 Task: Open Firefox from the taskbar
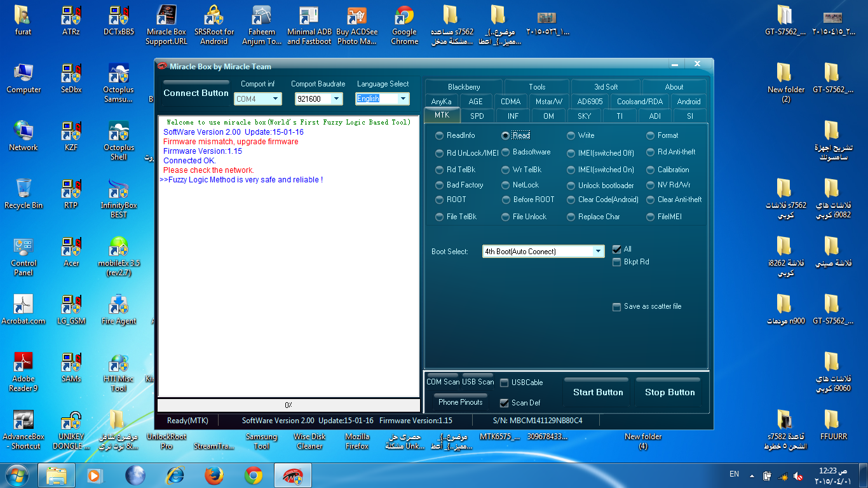215,475
